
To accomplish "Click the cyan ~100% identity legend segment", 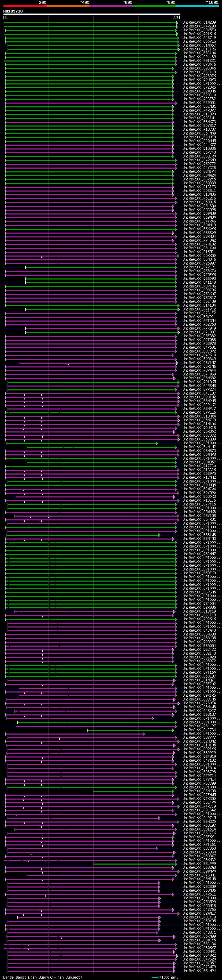I will coord(197,6).
